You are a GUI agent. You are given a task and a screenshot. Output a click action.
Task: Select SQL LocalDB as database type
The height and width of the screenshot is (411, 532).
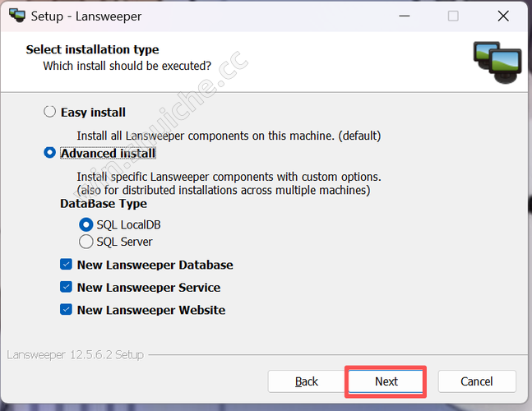[86, 224]
